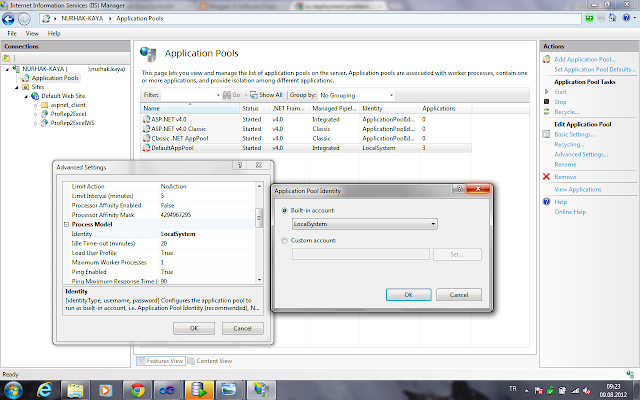Open Basic Settings for the pool

(575, 134)
